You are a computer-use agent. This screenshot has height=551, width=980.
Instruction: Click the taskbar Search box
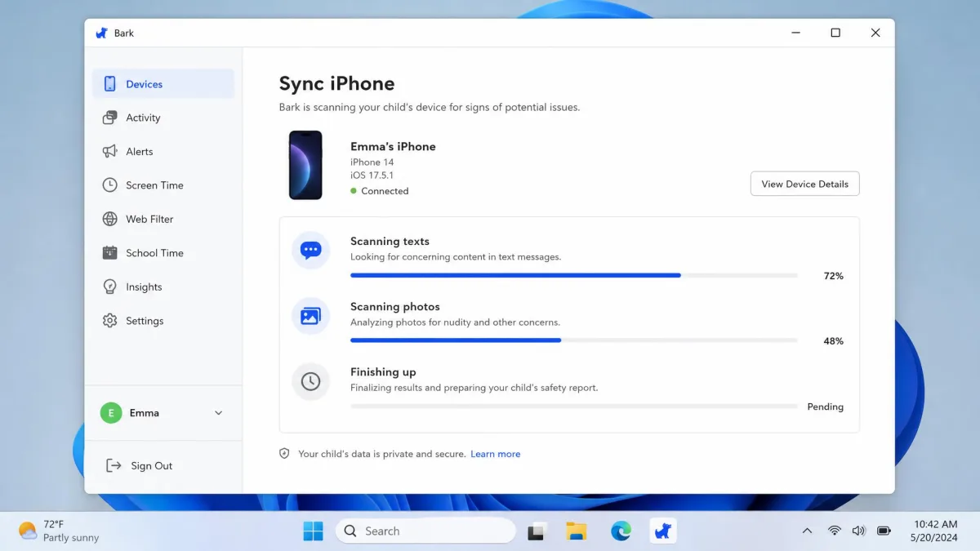click(425, 531)
